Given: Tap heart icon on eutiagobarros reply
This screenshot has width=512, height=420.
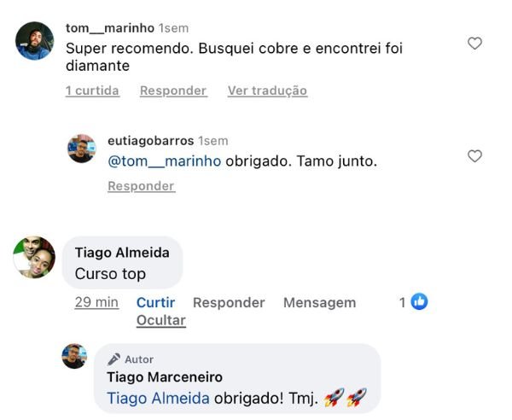Looking at the screenshot, I should tap(474, 156).
